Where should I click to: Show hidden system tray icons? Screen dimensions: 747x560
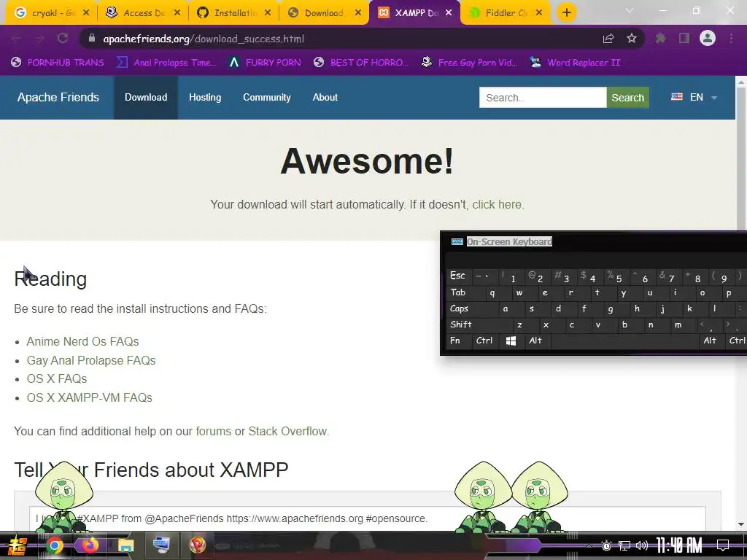589,545
